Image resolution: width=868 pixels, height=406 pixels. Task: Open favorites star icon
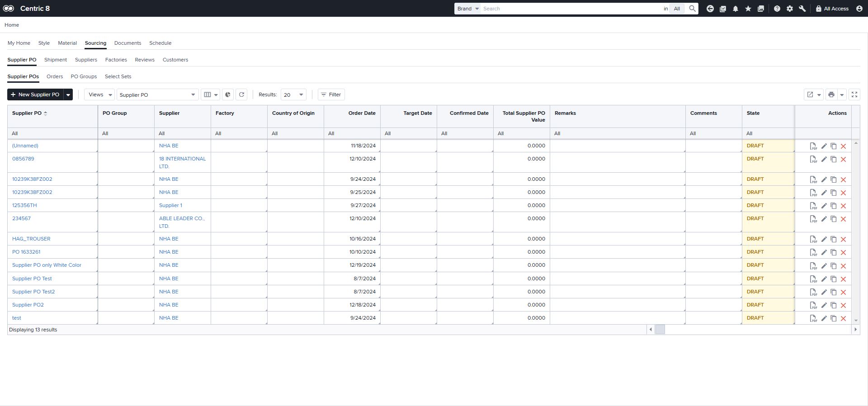(748, 9)
